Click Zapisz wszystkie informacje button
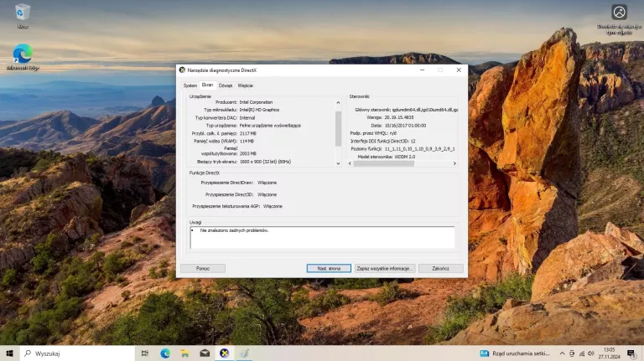Screen dimensions: 644x361 click(385, 268)
